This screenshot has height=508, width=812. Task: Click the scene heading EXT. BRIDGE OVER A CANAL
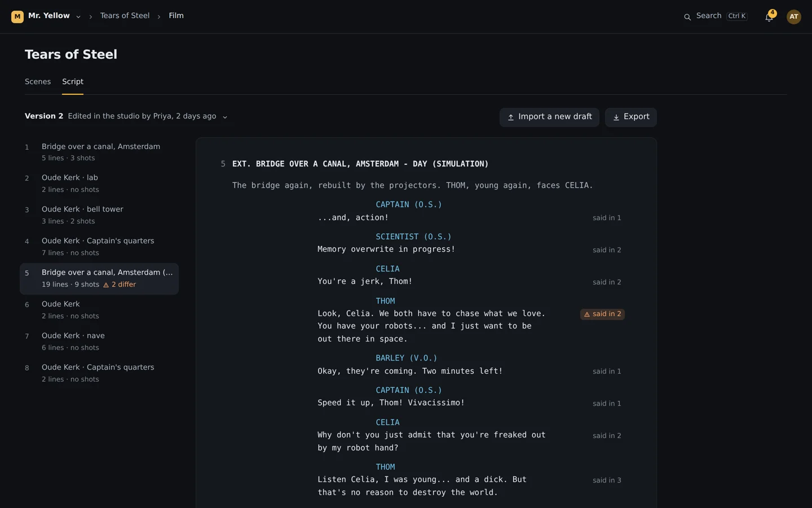[360, 164]
